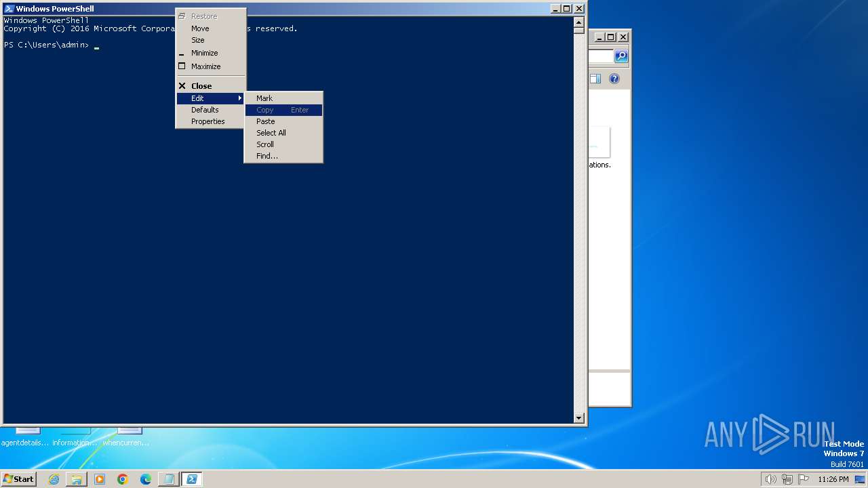Open Find... in the Edit submenu
The image size is (868, 488).
pyautogui.click(x=283, y=156)
